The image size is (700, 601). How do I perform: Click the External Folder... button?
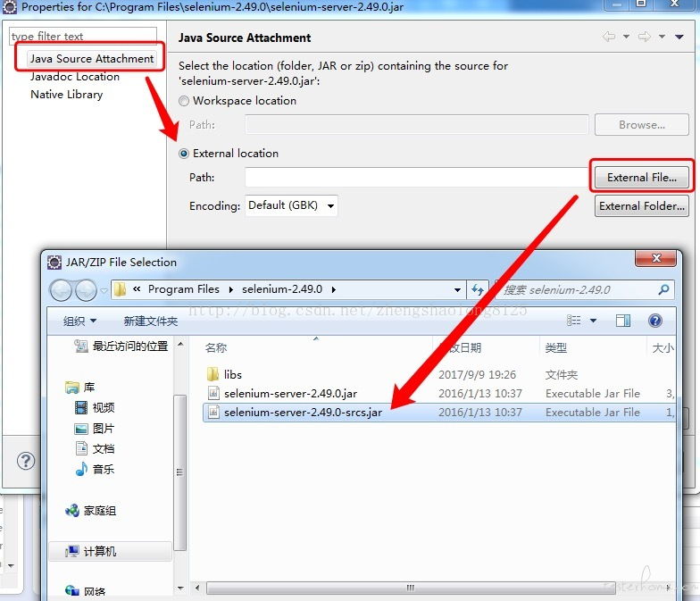(641, 205)
